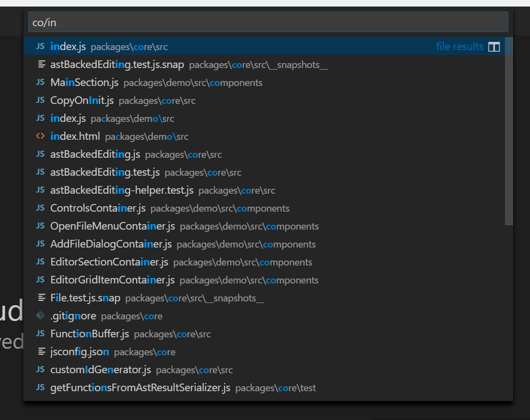Select customIdGenerator.js result
530x420 pixels.
pyautogui.click(x=264, y=369)
